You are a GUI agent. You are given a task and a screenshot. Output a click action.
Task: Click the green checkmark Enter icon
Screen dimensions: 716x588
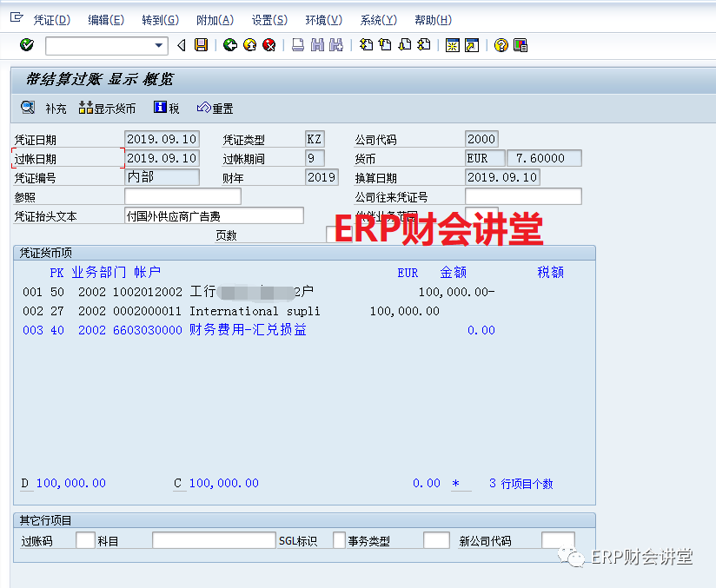tap(27, 45)
